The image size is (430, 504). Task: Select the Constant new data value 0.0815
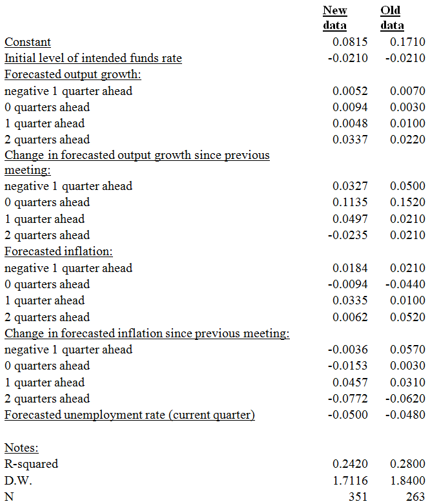(350, 42)
